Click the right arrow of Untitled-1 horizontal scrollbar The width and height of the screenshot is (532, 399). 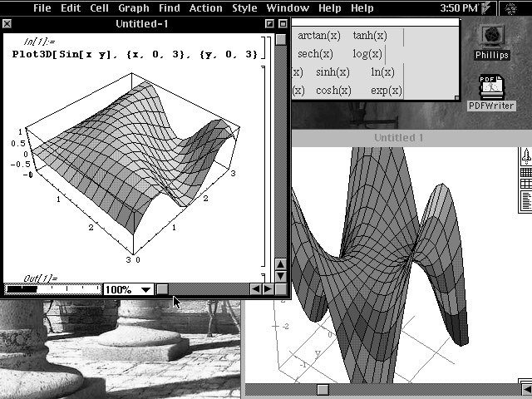pos(268,289)
